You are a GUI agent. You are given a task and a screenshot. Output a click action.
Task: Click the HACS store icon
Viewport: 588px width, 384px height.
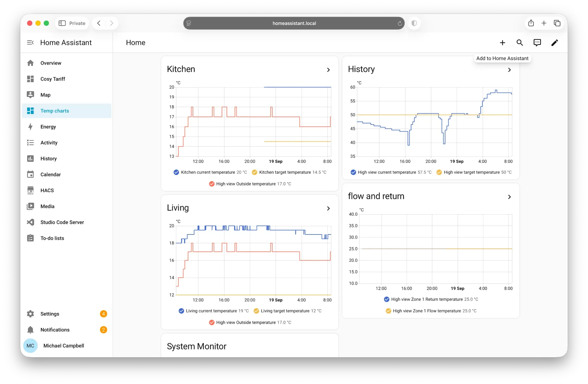coord(30,190)
